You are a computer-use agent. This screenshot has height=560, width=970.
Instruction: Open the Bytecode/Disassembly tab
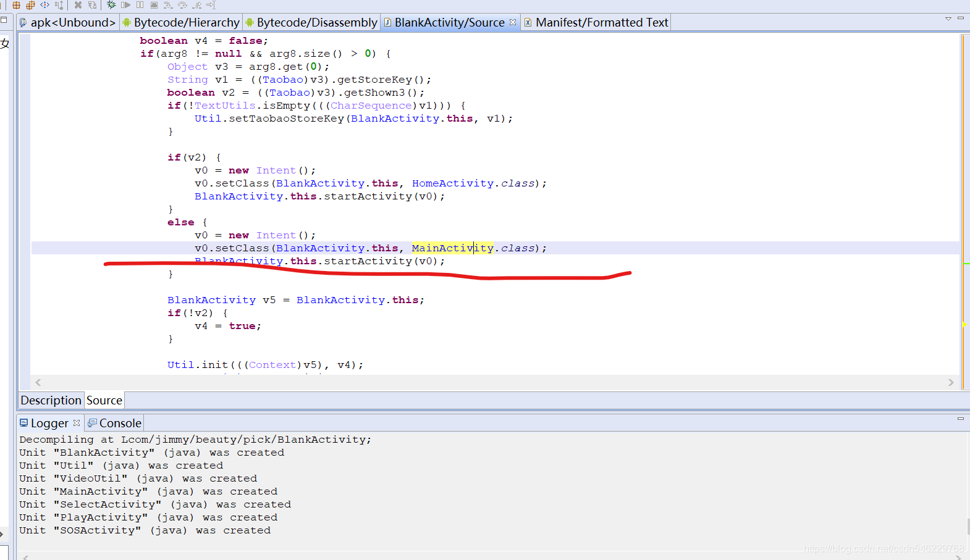(311, 23)
